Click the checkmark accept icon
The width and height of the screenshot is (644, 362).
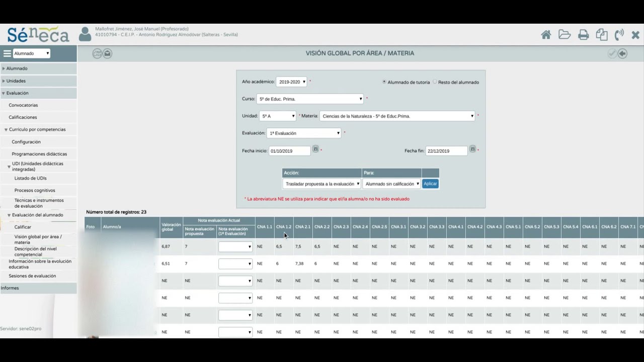(x=612, y=54)
